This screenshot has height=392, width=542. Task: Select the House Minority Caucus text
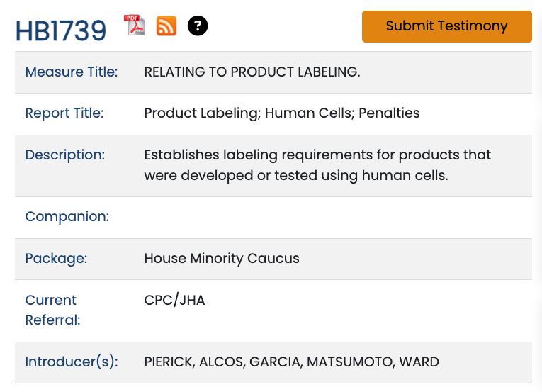pos(221,258)
